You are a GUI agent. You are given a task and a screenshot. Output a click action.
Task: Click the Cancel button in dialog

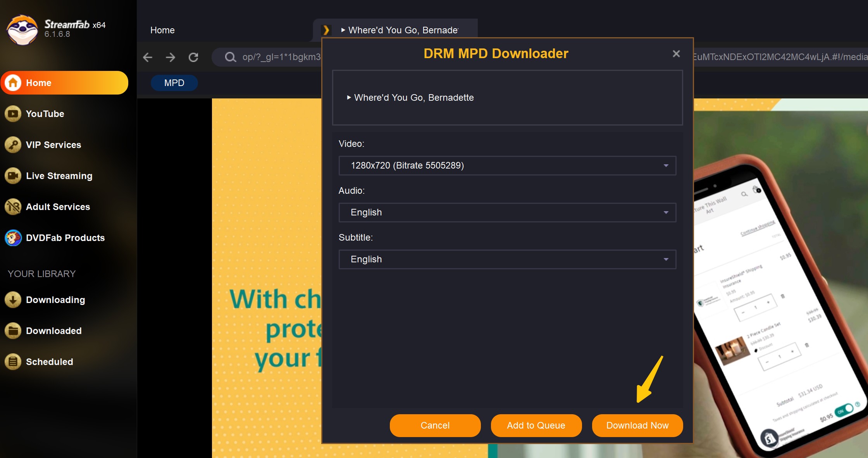pyautogui.click(x=435, y=425)
